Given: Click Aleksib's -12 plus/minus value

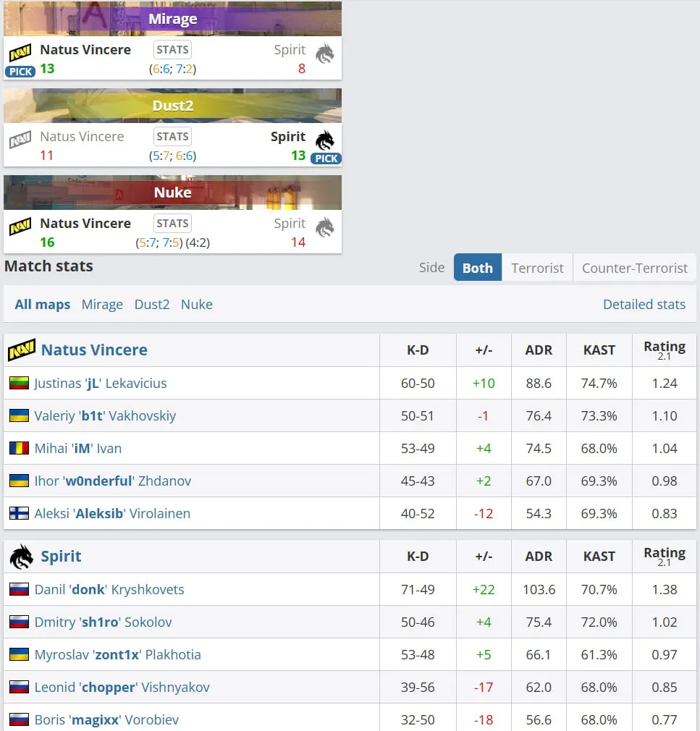Looking at the screenshot, I should tap(484, 514).
